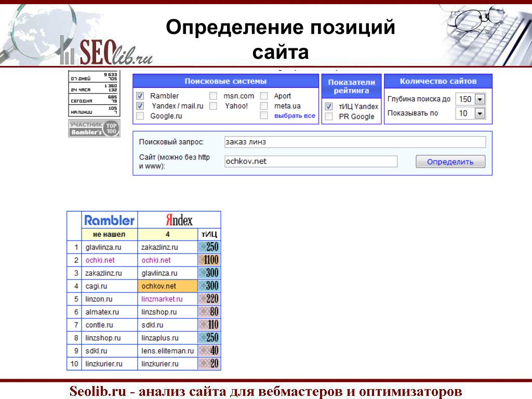532x399 pixels.
Task: Open linzaplus.ru in Yandex column
Action: [x=160, y=338]
